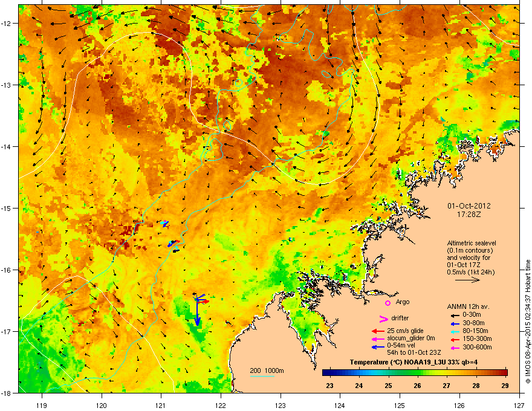
Task: Click the longitude axis label '124'
Action: pos(340,405)
